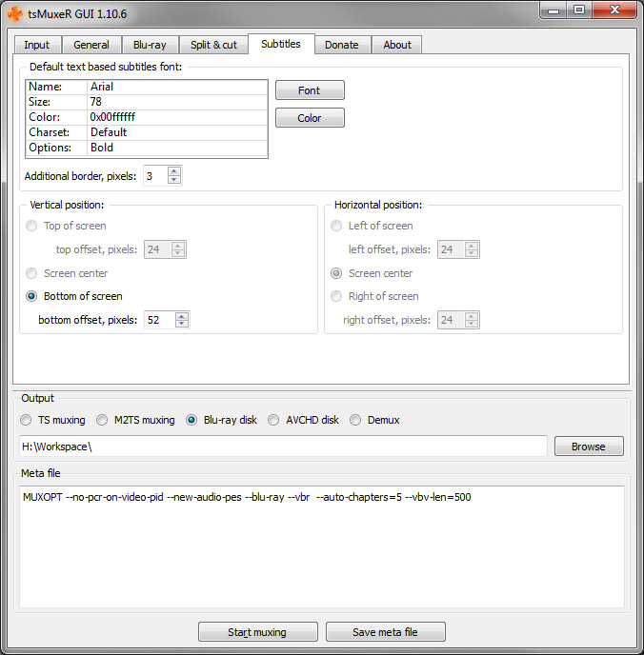Increase top offset with up arrow
644x655 pixels.
pos(178,246)
